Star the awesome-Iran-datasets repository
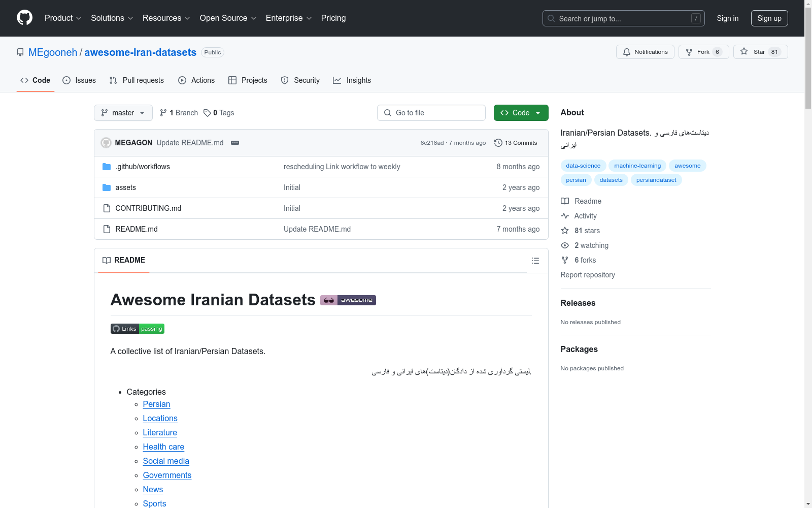This screenshot has width=812, height=508. [760, 52]
